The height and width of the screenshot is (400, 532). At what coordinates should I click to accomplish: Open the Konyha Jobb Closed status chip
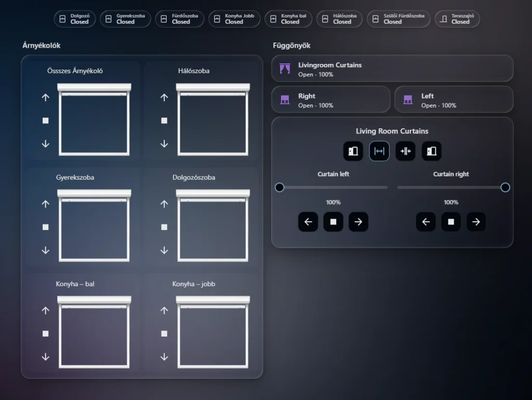(234, 19)
